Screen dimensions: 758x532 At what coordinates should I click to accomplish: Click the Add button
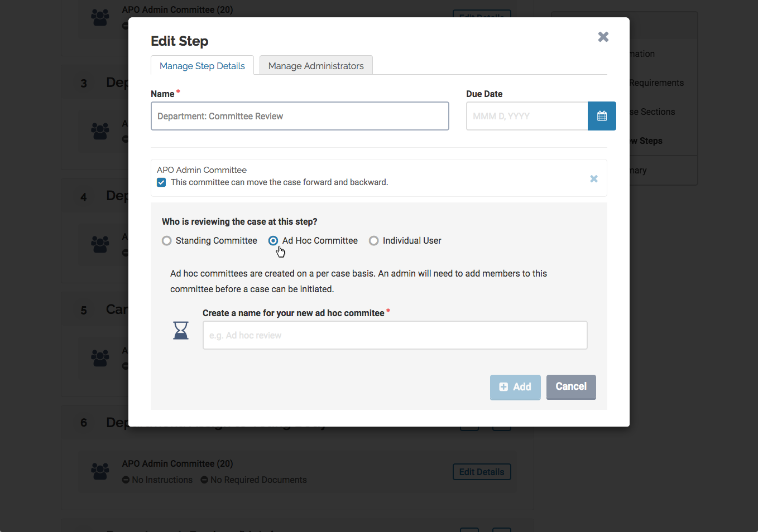point(515,387)
